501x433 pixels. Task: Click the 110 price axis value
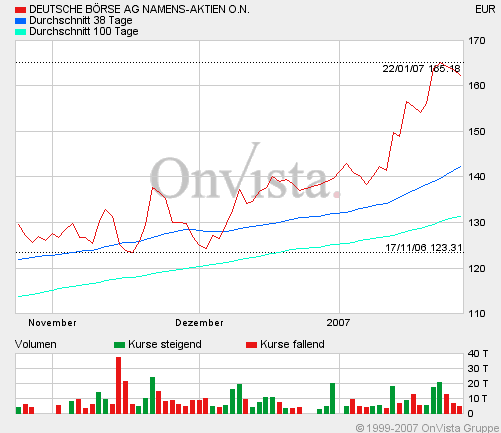tap(477, 313)
